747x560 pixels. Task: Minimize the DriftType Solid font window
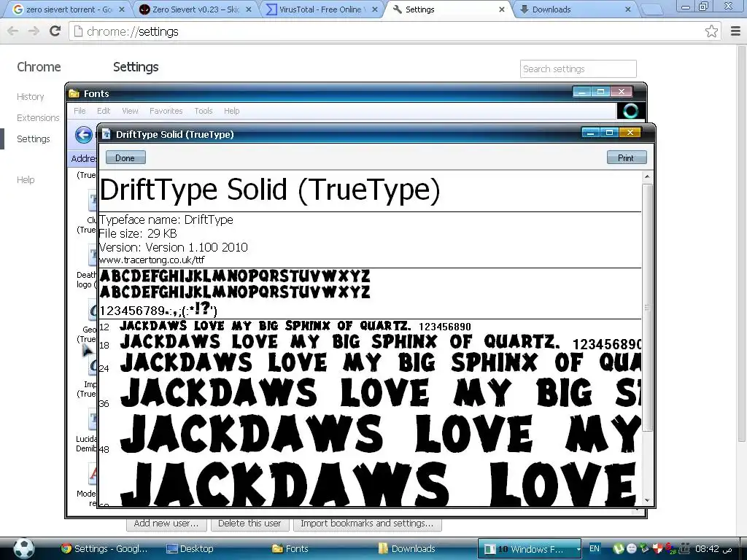(591, 133)
